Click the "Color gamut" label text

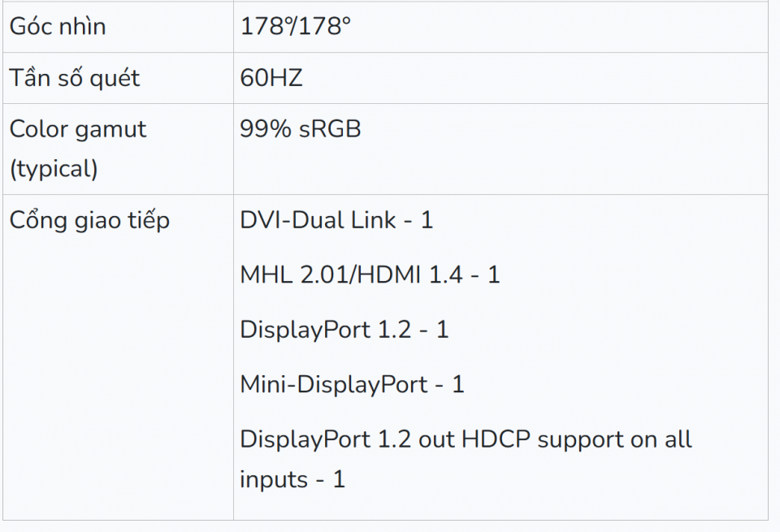click(x=78, y=129)
